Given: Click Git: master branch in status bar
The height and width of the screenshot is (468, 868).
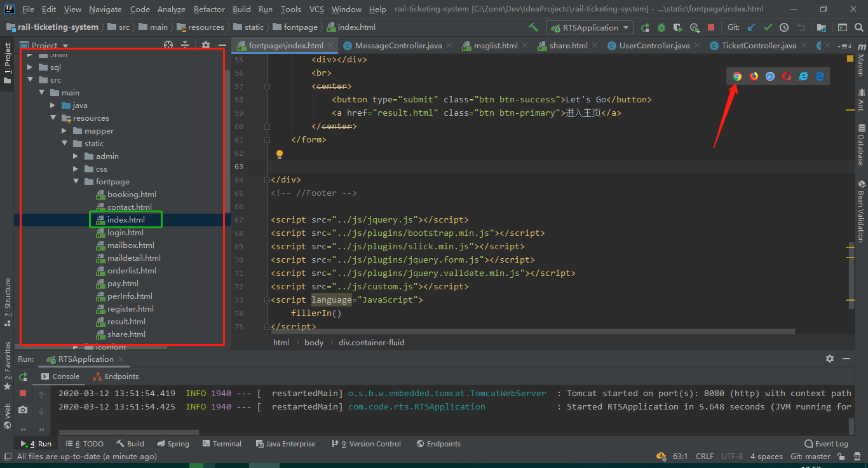Looking at the screenshot, I should 810,457.
